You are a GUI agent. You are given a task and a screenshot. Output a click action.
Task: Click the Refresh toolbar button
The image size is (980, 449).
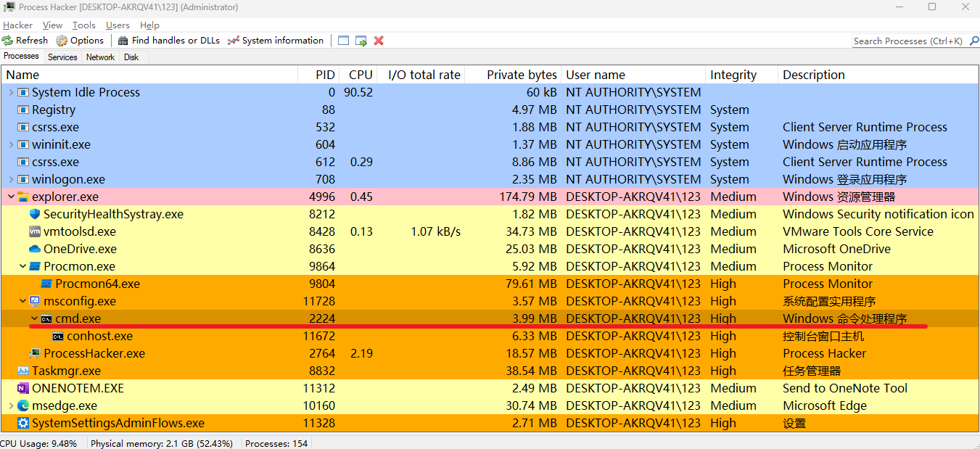pos(25,41)
